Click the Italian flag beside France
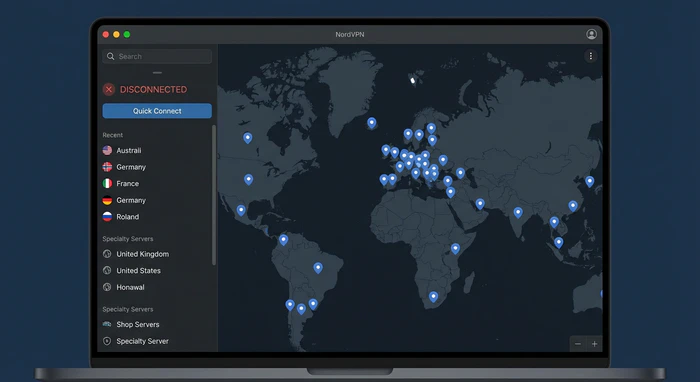 pos(107,183)
